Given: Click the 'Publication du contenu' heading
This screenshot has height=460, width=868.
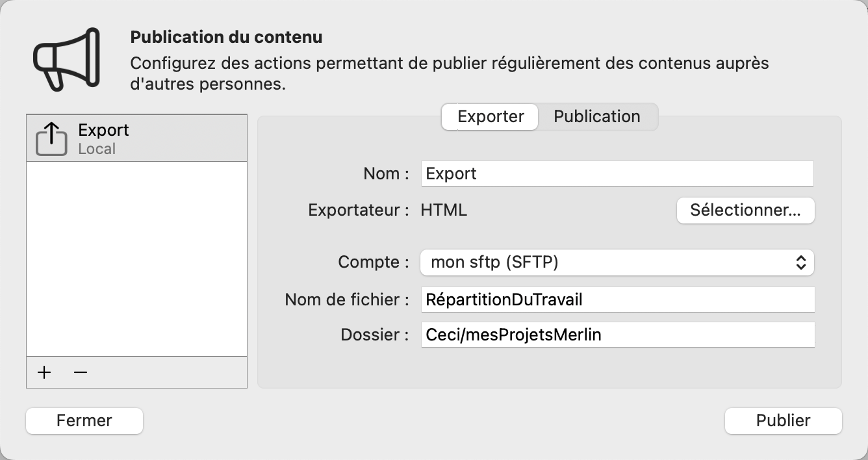Looking at the screenshot, I should click(227, 37).
